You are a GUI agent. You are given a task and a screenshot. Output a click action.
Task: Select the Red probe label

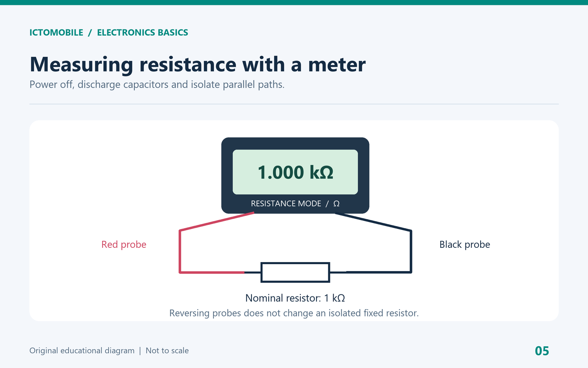124,245
